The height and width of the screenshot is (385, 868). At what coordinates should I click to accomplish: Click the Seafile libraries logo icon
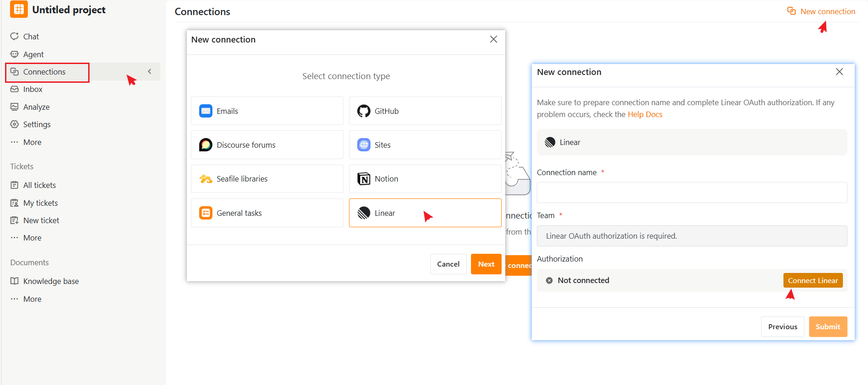pyautogui.click(x=206, y=179)
